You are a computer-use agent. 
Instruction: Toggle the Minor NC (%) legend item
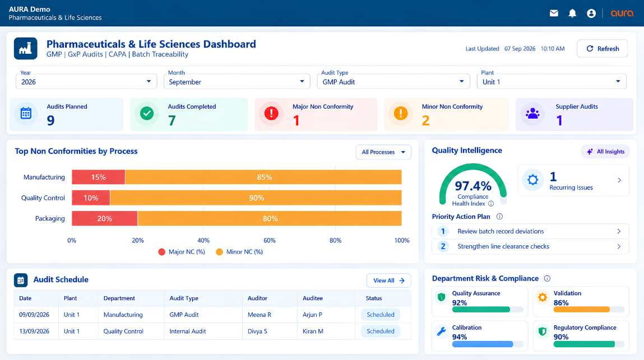pyautogui.click(x=239, y=251)
